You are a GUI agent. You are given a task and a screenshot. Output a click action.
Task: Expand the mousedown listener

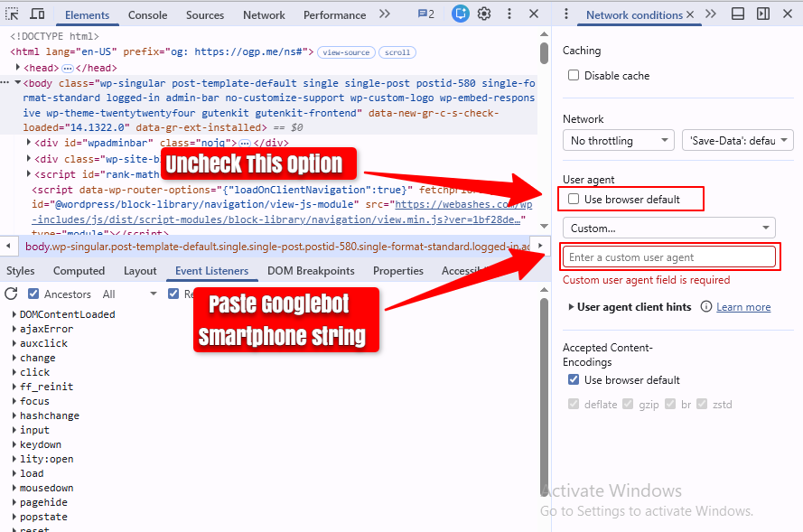click(14, 488)
